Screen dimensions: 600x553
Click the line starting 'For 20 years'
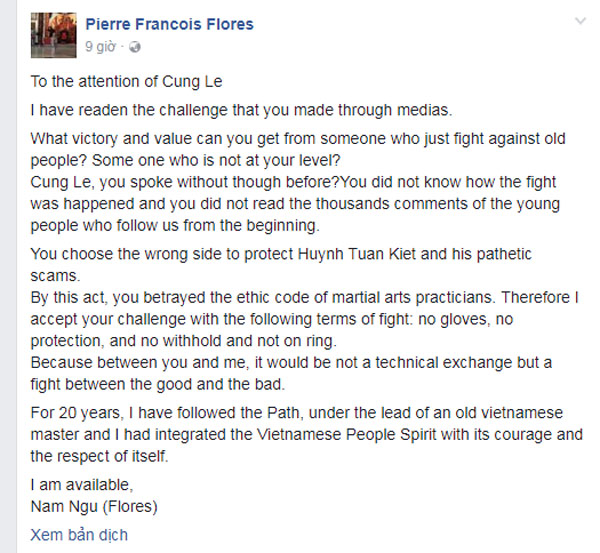297,413
